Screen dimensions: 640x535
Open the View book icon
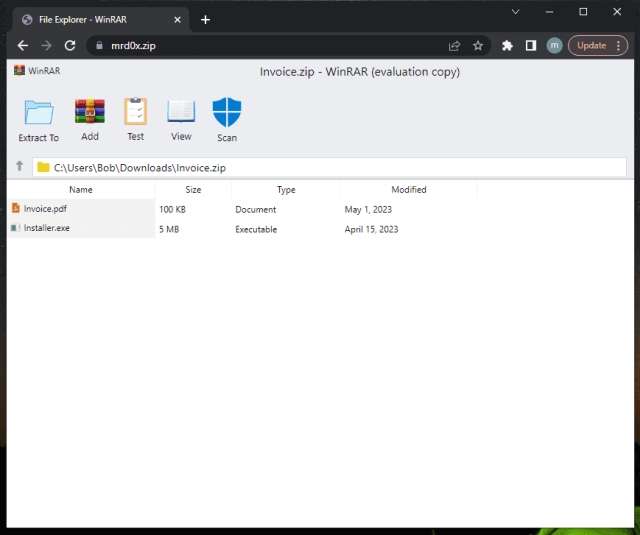point(181,111)
